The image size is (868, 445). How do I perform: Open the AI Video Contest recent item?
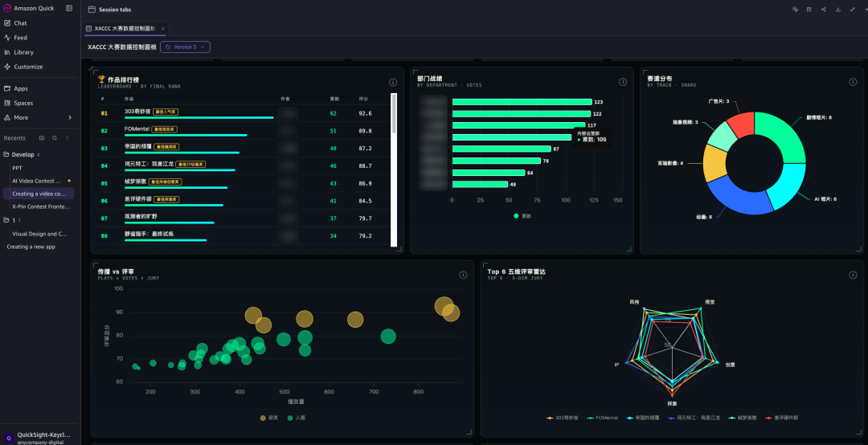(x=37, y=181)
